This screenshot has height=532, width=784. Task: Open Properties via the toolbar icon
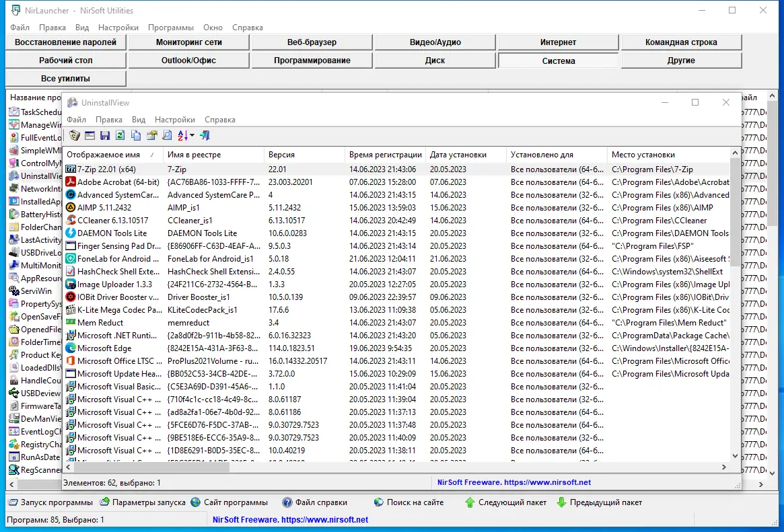(151, 135)
